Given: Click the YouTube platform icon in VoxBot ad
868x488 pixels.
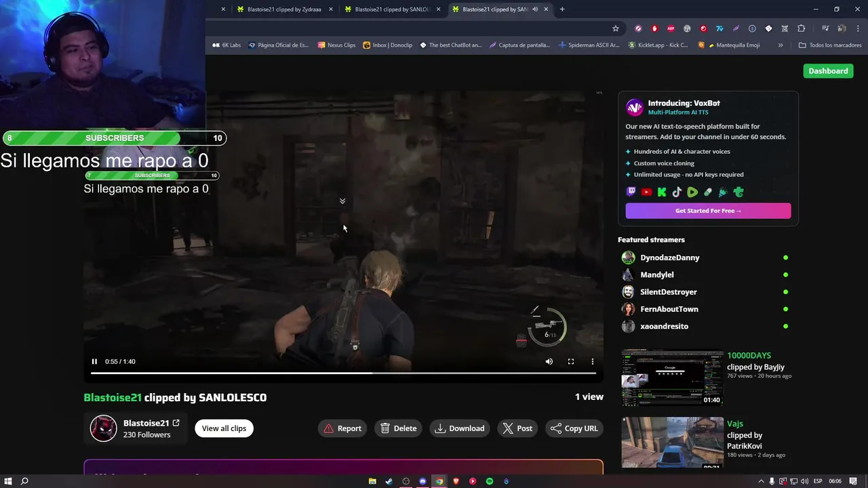Looking at the screenshot, I should pos(646,192).
